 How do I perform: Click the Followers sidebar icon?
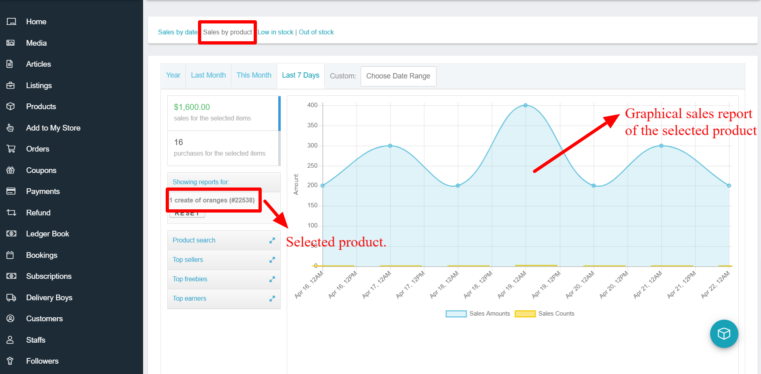point(11,361)
